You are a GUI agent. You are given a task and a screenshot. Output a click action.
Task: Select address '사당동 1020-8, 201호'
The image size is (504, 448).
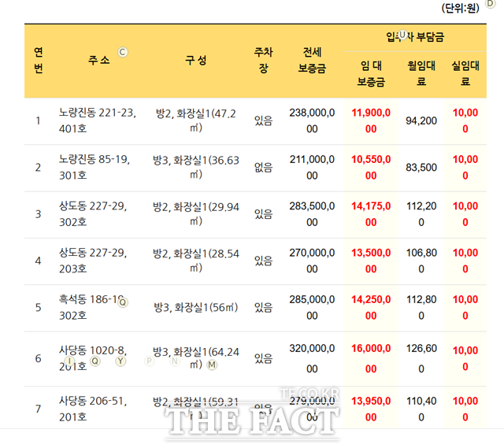93,358
